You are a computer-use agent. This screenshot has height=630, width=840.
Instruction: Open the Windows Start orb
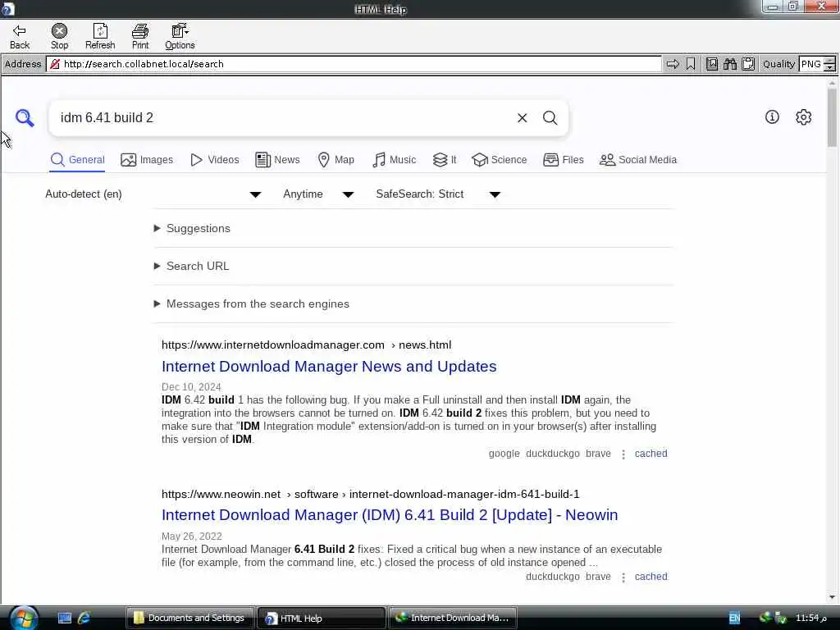[x=24, y=619]
